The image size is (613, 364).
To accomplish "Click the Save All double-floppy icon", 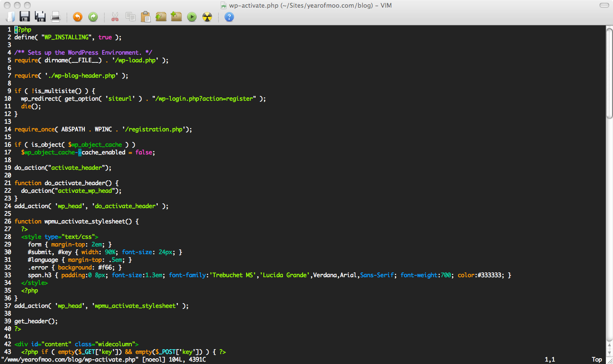I will coord(40,17).
